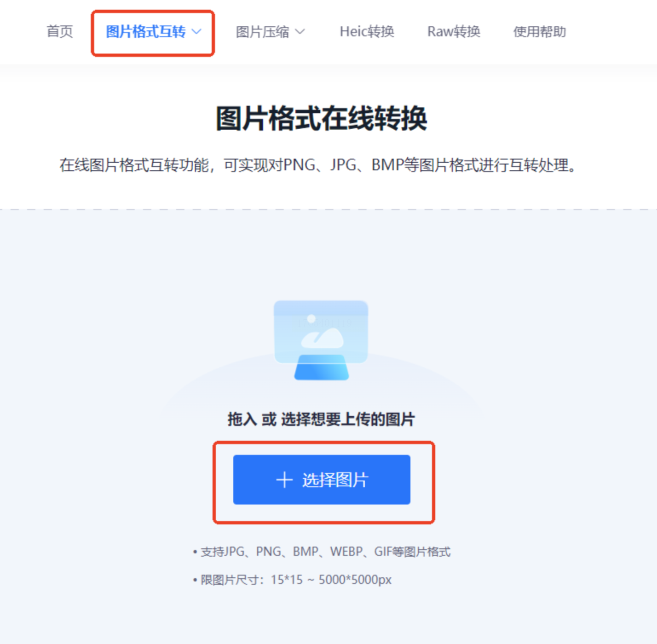The height and width of the screenshot is (644, 657).
Task: Click the dashed divider line under the description
Action: (x=328, y=209)
